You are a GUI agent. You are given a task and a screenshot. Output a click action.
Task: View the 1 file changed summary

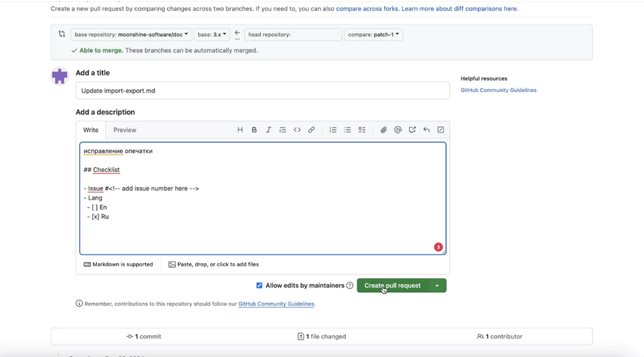321,337
